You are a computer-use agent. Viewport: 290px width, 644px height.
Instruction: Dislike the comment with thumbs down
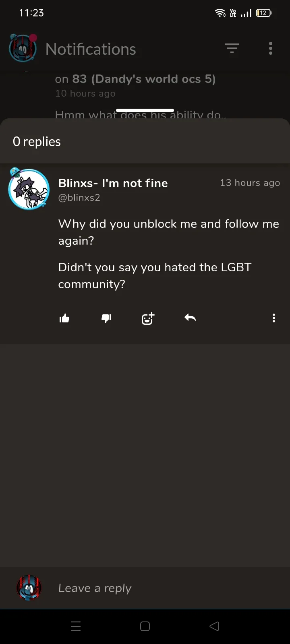coord(106,318)
